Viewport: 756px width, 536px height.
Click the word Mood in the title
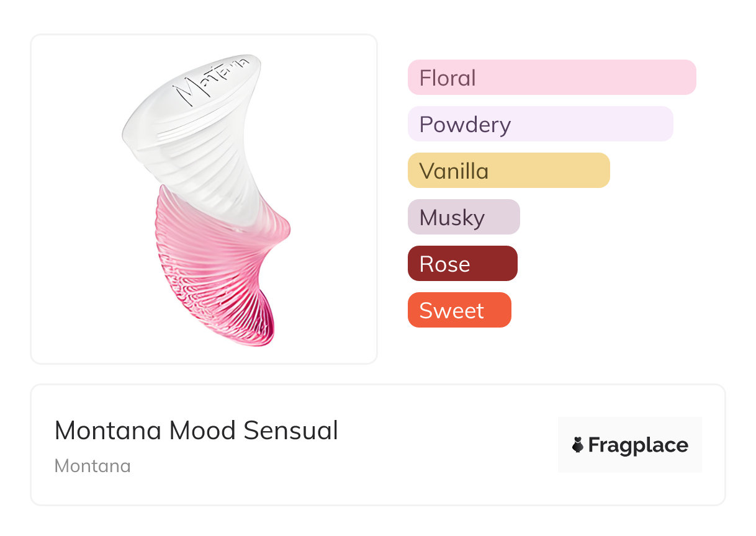click(202, 431)
